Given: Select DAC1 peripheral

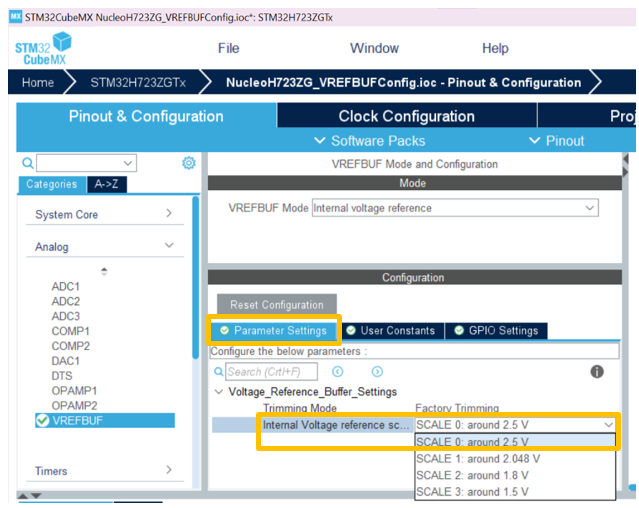Looking at the screenshot, I should click(x=66, y=361).
